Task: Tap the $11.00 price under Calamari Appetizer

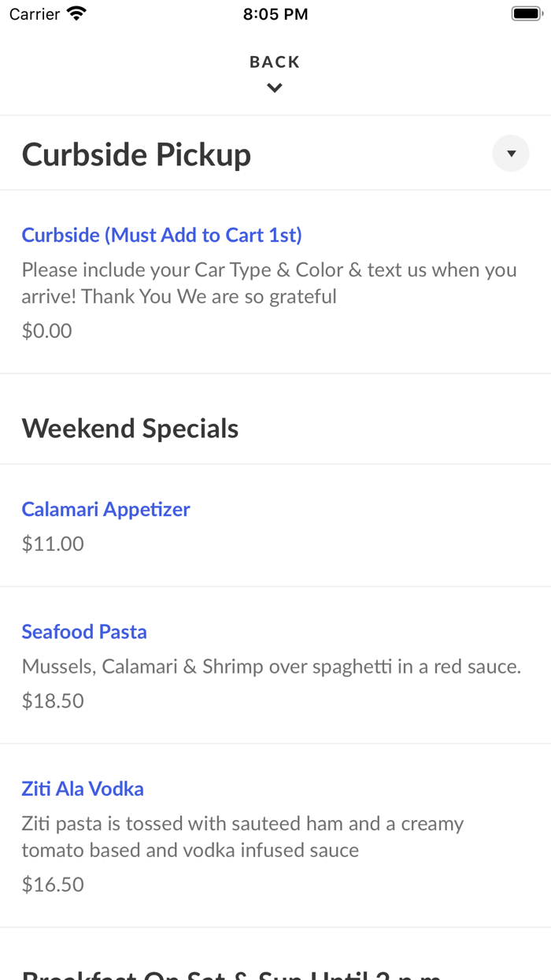Action: tap(53, 544)
